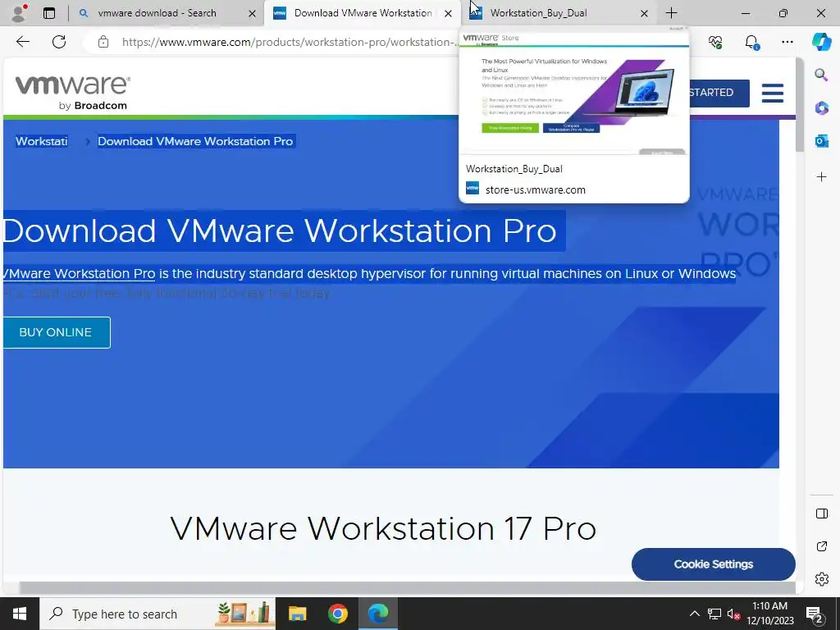The width and height of the screenshot is (840, 630).
Task: Go back to the previous page
Action: [22, 42]
